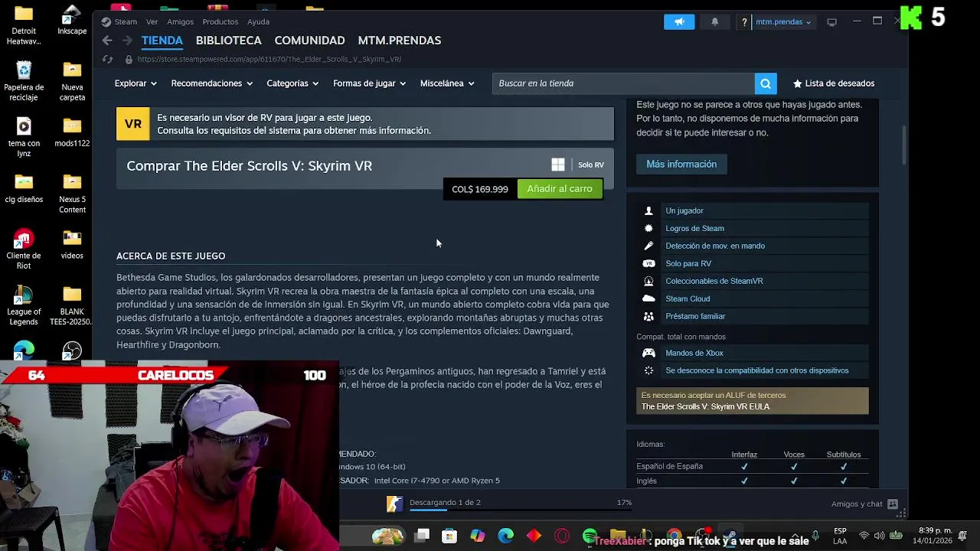Expand the Miscelánea dropdown

447,83
